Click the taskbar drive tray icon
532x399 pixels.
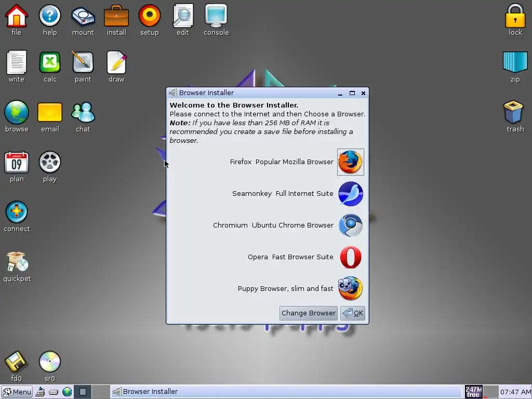tap(54, 392)
